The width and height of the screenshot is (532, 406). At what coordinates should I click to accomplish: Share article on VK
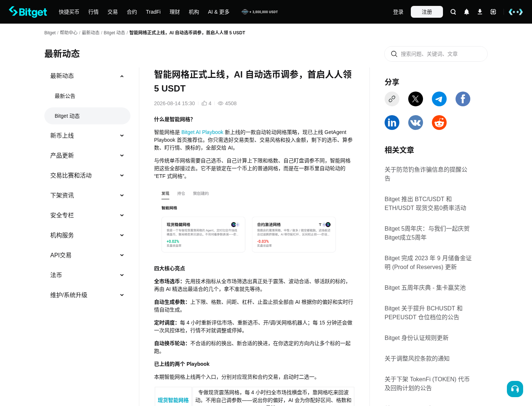416,123
